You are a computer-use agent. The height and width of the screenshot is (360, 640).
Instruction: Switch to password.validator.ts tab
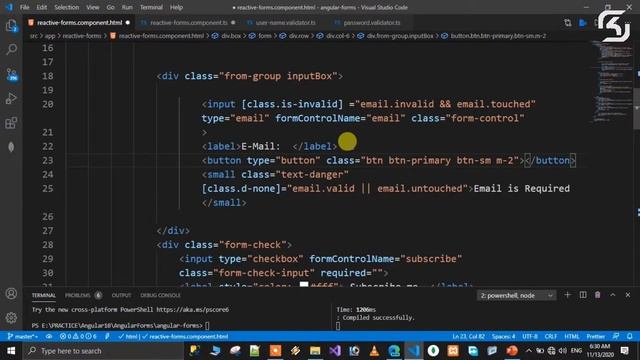(371, 23)
